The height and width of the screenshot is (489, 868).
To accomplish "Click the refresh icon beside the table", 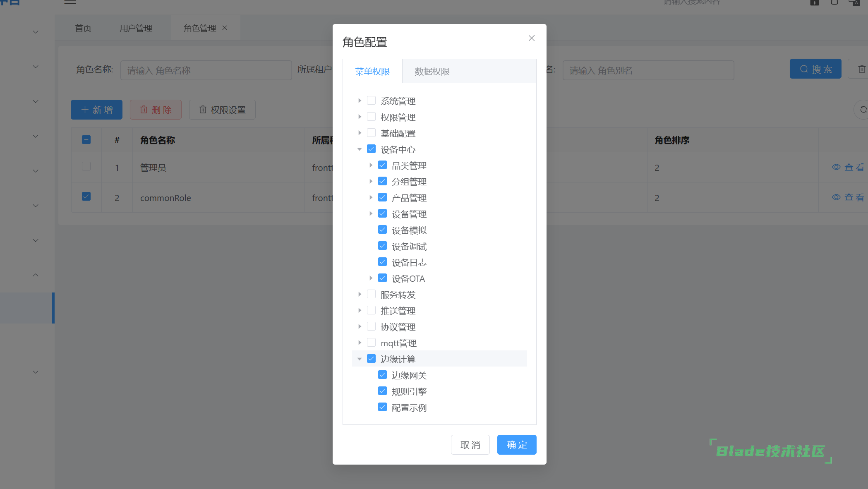I will click(863, 110).
